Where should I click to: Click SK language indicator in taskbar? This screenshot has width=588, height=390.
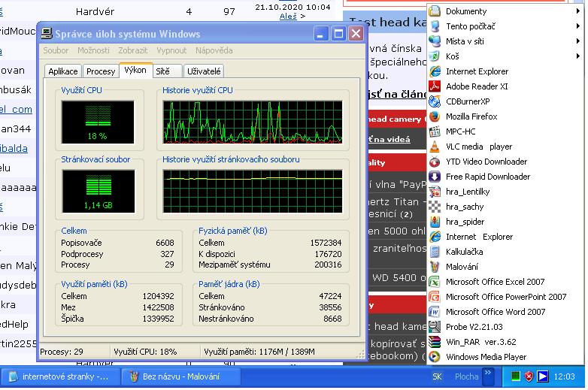[437, 376]
